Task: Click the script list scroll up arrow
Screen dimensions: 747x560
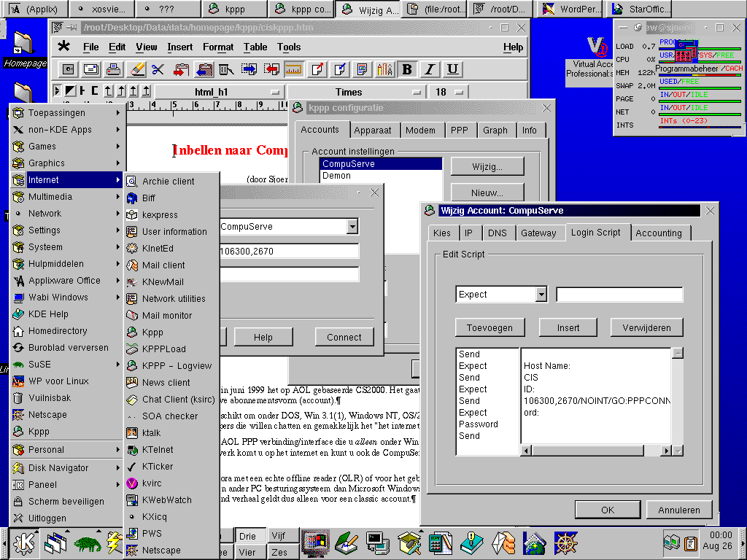Action: point(678,354)
